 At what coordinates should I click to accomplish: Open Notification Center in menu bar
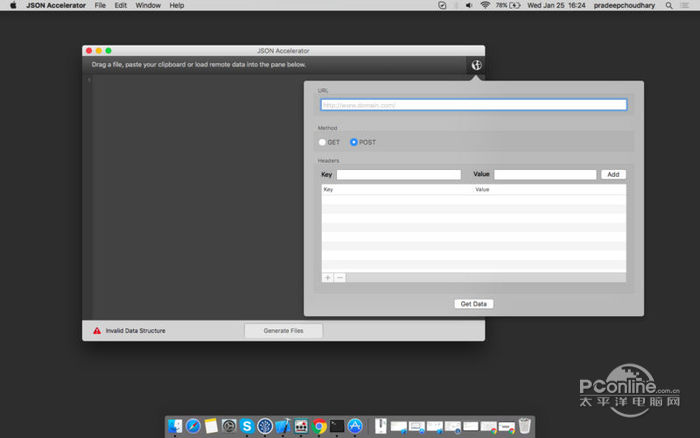pos(684,5)
